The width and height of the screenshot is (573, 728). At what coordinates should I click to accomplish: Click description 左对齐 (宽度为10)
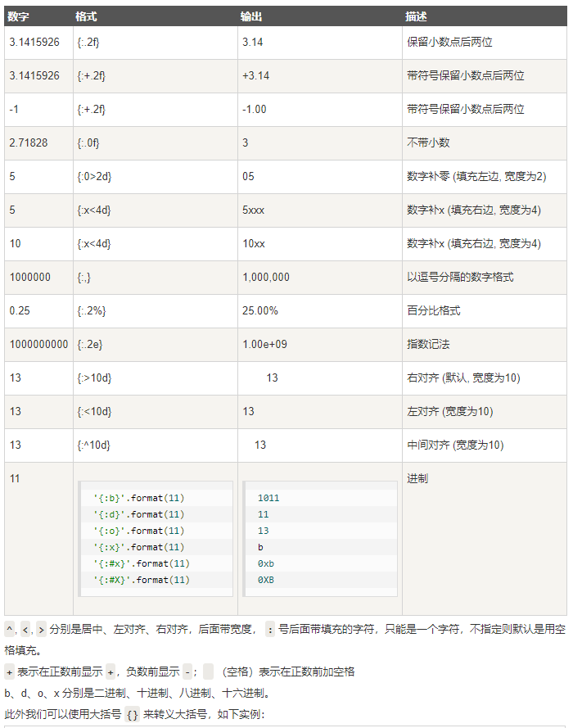point(450,411)
